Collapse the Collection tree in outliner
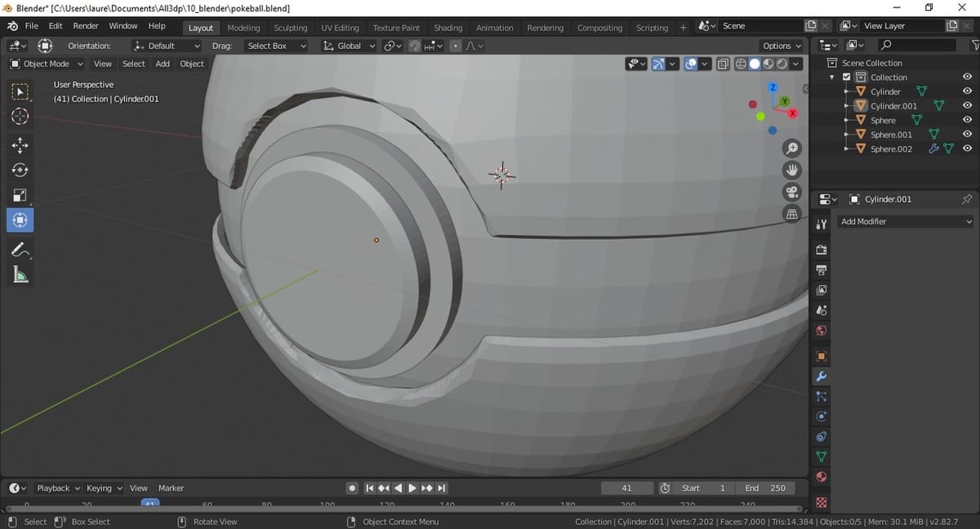980x529 pixels. 832,77
